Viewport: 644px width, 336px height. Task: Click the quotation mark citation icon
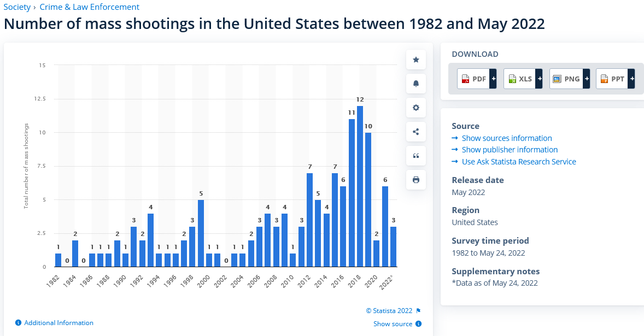(415, 156)
